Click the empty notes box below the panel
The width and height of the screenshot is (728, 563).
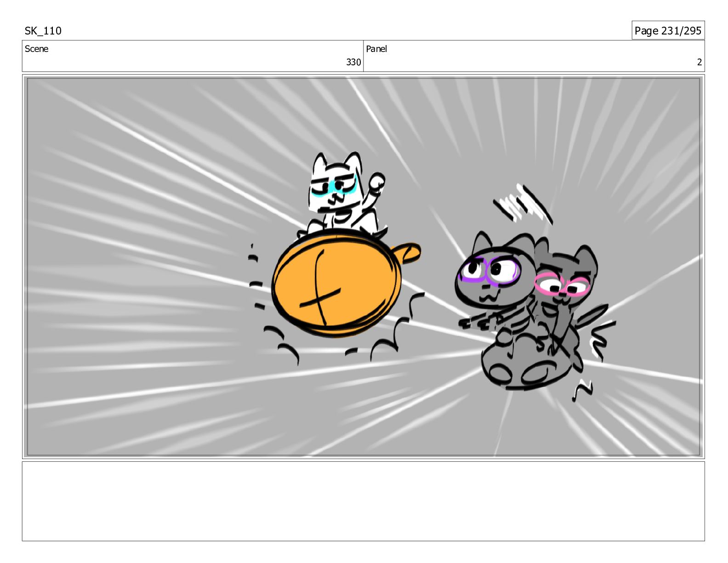[364, 501]
